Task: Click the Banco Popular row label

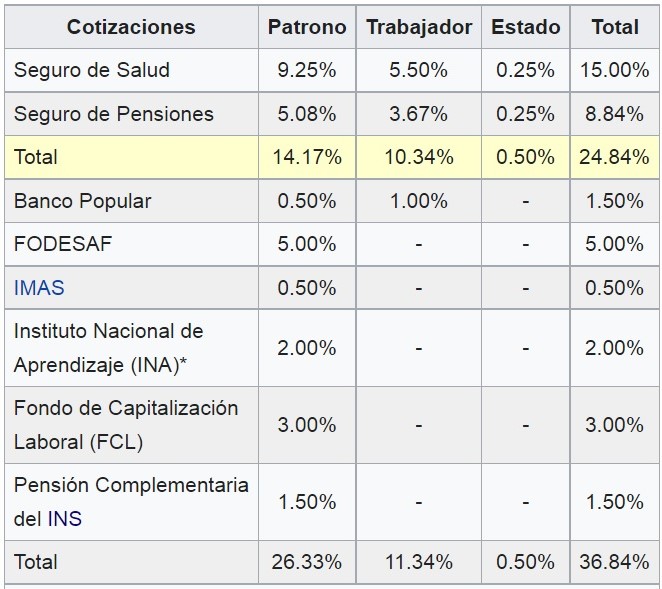Action: 82,201
